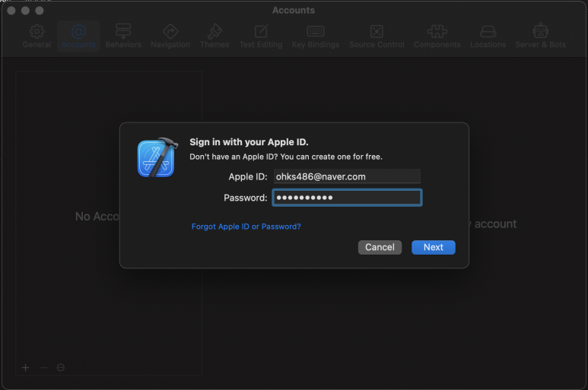
Task: Remove an account with the minus button
Action: coord(43,367)
